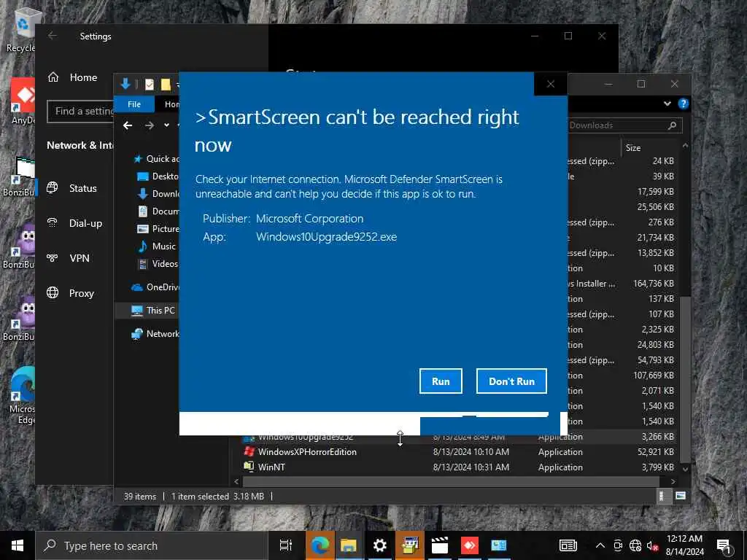Click the back arrow in Settings window
Image resolution: width=747 pixels, height=560 pixels.
pos(53,36)
